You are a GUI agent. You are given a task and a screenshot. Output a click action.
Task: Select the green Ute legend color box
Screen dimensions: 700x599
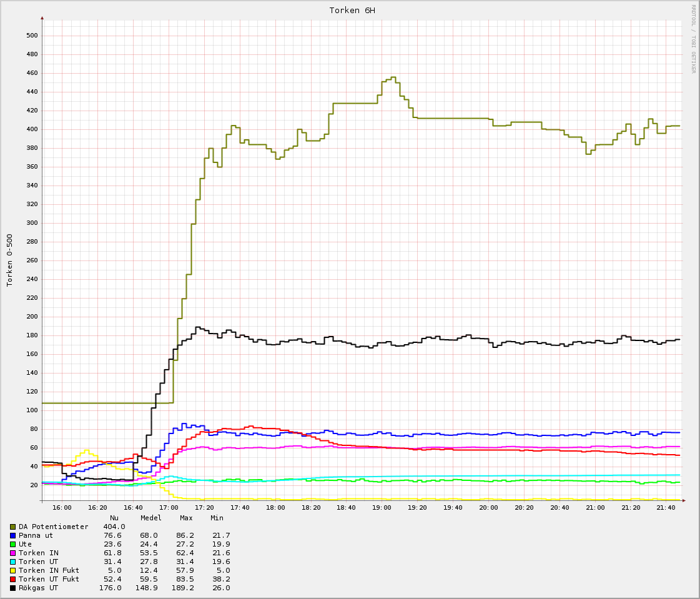[13, 544]
